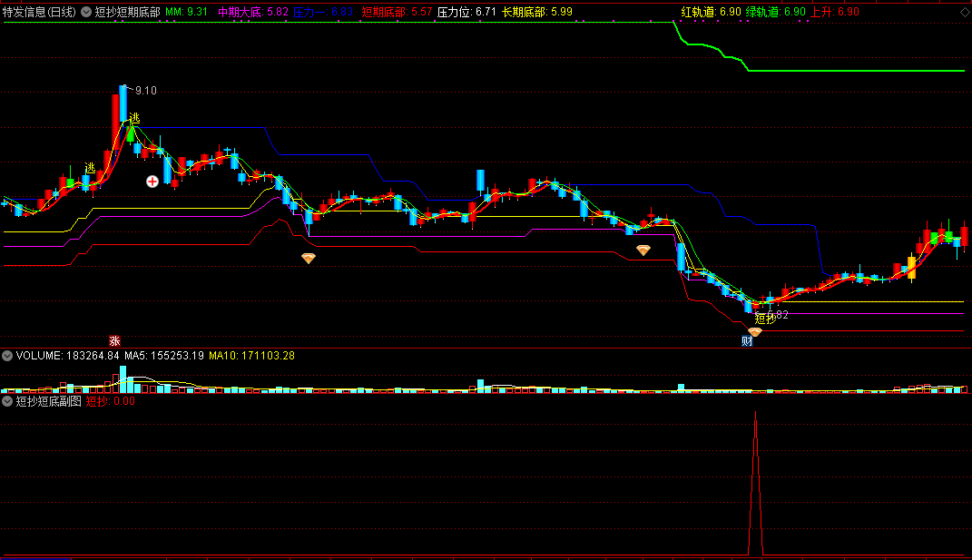Click the VOLUME: 183264.84 readout
The width and height of the screenshot is (972, 560).
point(67,356)
